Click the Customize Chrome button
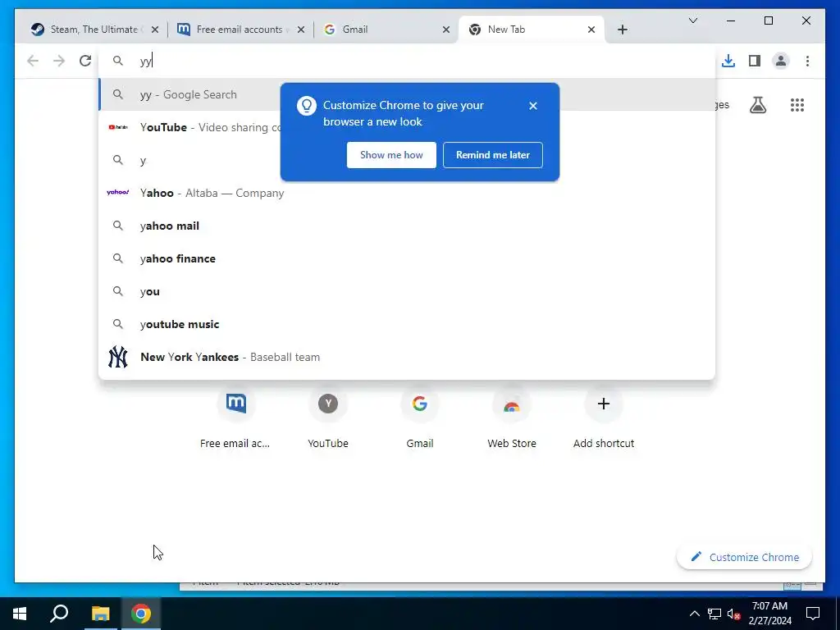This screenshot has width=840, height=630. 745,557
